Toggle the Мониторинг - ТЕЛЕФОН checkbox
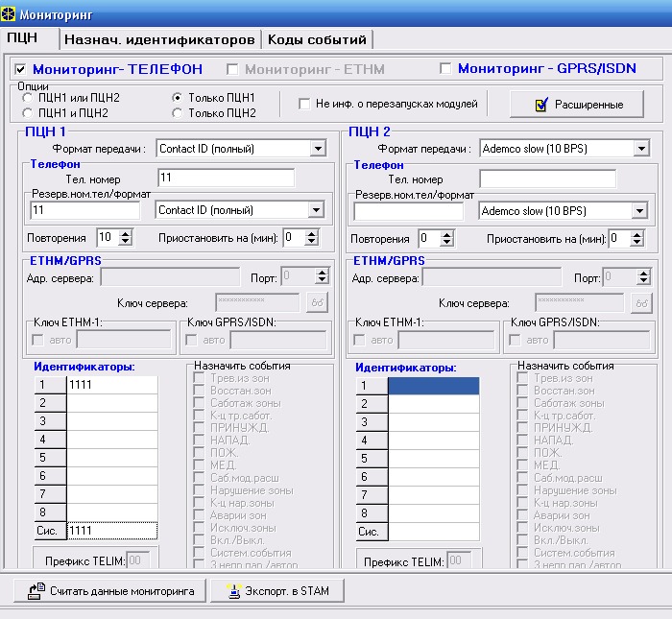The width and height of the screenshot is (672, 619). (21, 70)
